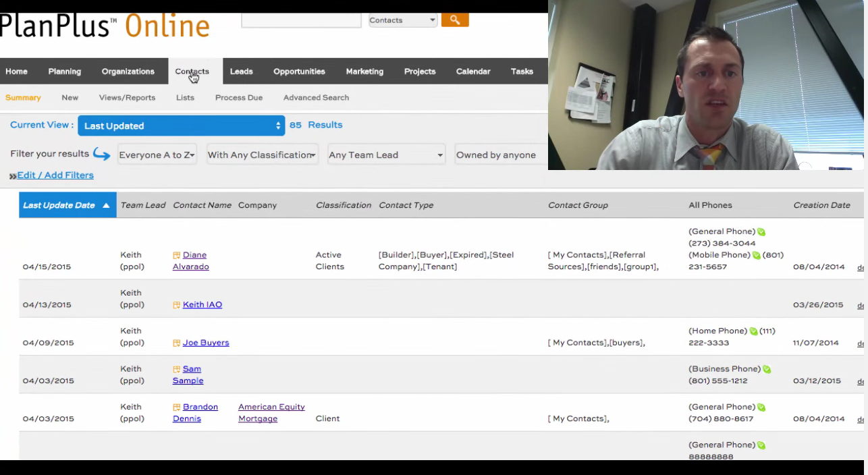Viewport: 868px width, 475px height.
Task: Sort by Team Lead column header
Action: (143, 206)
